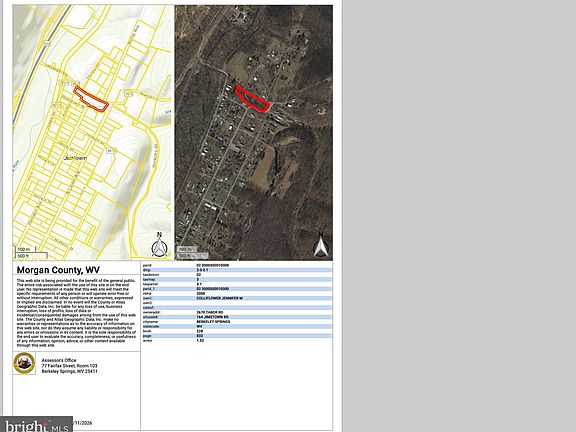Click the north arrow on the aerial photo
The image size is (576, 432).
(320, 245)
